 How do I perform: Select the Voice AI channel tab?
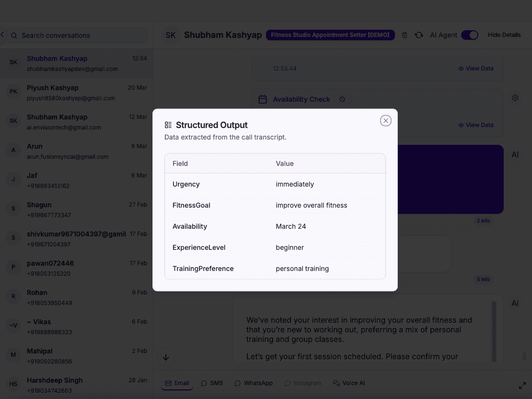coord(349,383)
